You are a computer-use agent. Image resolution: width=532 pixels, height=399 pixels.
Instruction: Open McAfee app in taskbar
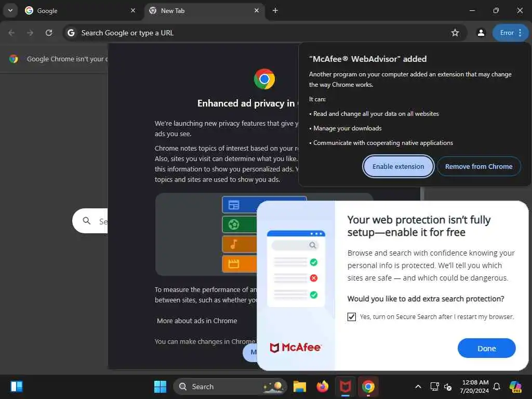[345, 387]
